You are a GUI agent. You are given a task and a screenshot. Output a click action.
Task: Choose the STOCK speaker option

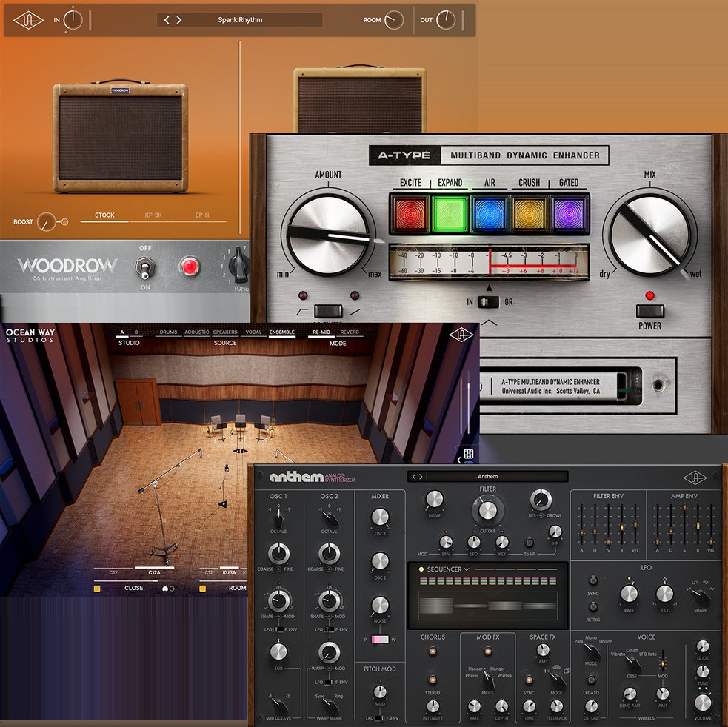coord(104,215)
